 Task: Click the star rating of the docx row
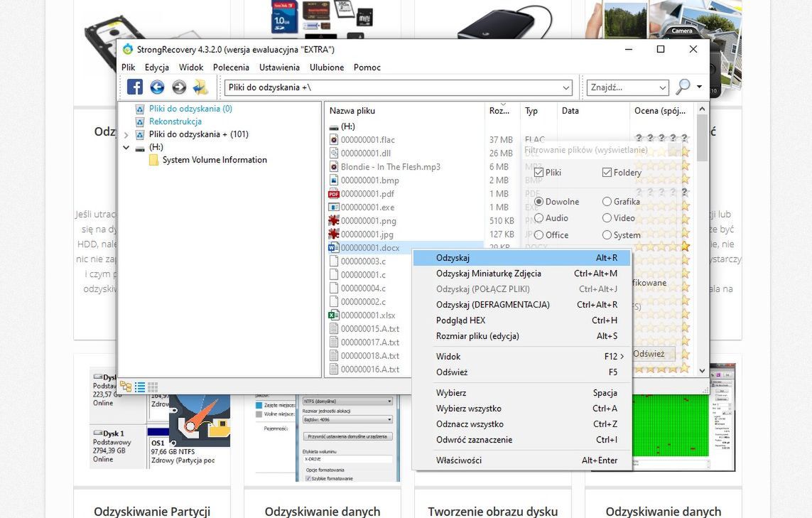(662, 247)
